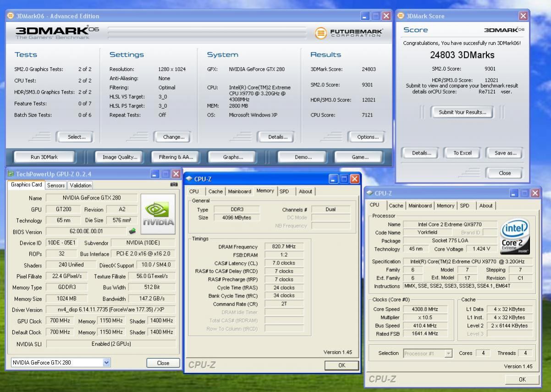Open the About tab in CPU-Z processor window
Viewport: 551px width, 392px height.
pos(485,206)
